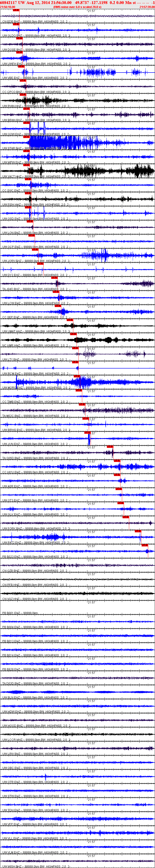Screen dimensions: 155x868
Task: Select the UW LON BHZ trace label
Action: (35, 233)
